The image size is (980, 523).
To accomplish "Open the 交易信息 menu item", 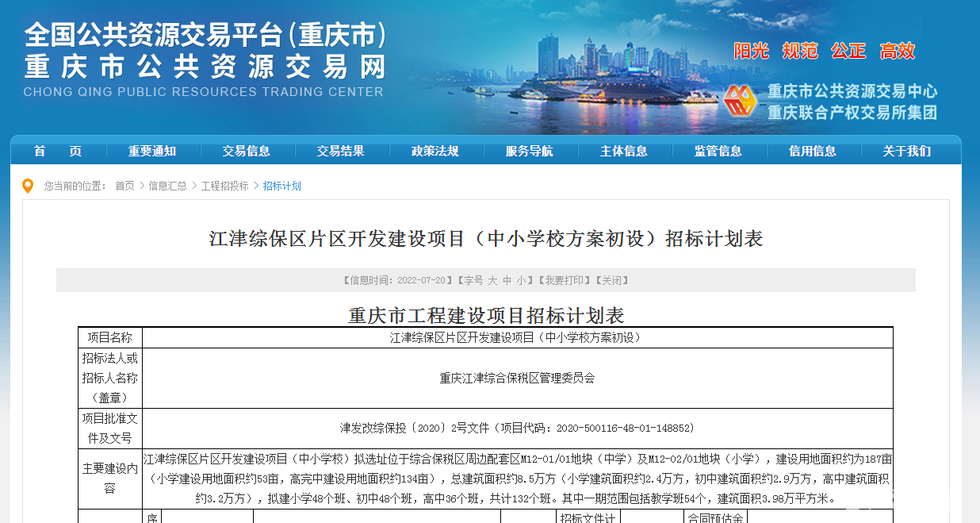I will (x=247, y=151).
